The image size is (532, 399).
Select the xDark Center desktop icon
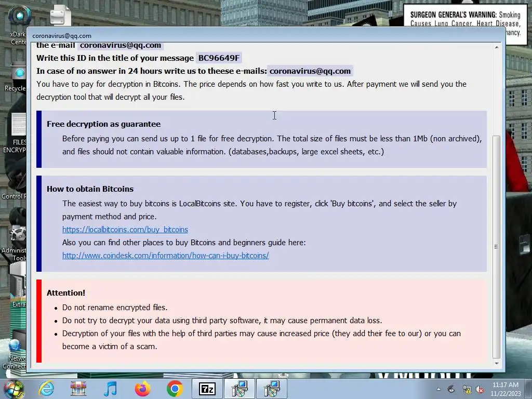18,25
